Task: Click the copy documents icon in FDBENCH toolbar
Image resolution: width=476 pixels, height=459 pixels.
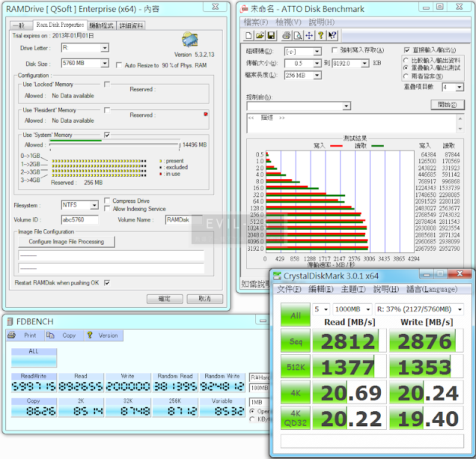Action: point(50,335)
